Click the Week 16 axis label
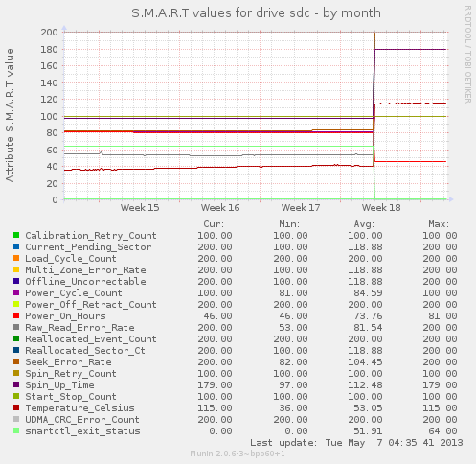This screenshot has height=464, width=476. [220, 208]
